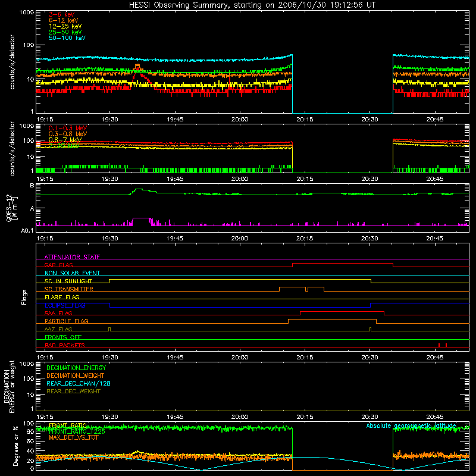The image size is (476, 476).
Task: Click the FLARE_FLAG label
Action: click(x=62, y=297)
